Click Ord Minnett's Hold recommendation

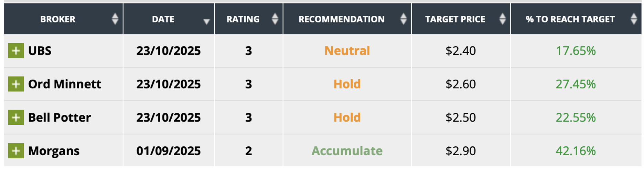[347, 84]
